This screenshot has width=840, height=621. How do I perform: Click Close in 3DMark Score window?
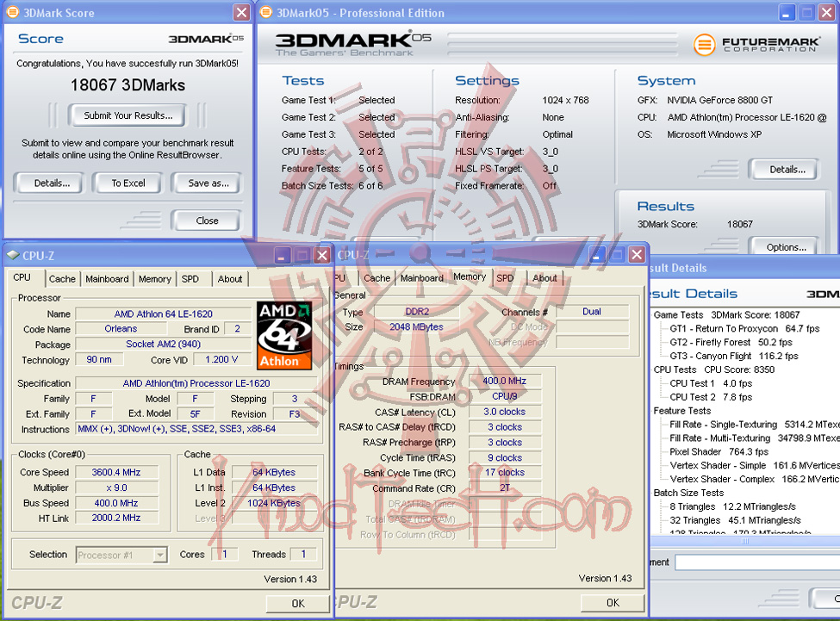pos(207,220)
